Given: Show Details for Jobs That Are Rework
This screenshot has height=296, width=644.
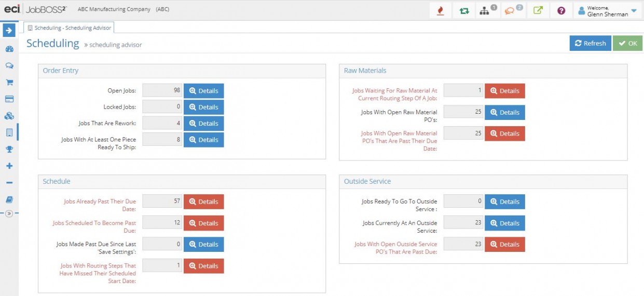Looking at the screenshot, I should [203, 123].
